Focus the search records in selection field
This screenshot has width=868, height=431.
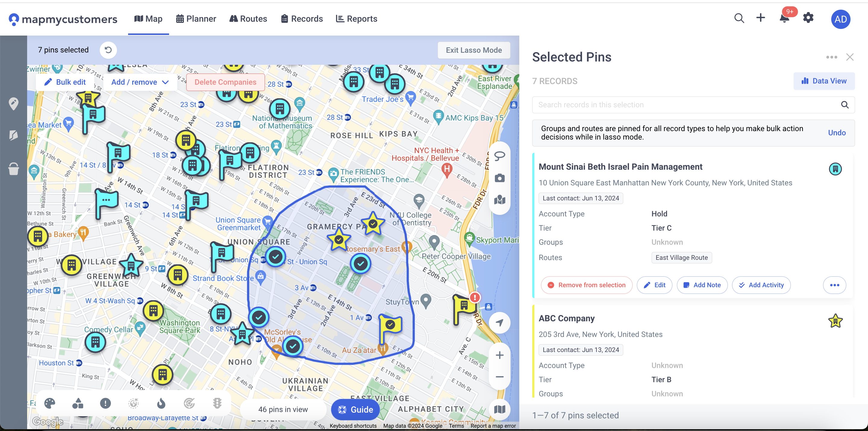tap(693, 105)
